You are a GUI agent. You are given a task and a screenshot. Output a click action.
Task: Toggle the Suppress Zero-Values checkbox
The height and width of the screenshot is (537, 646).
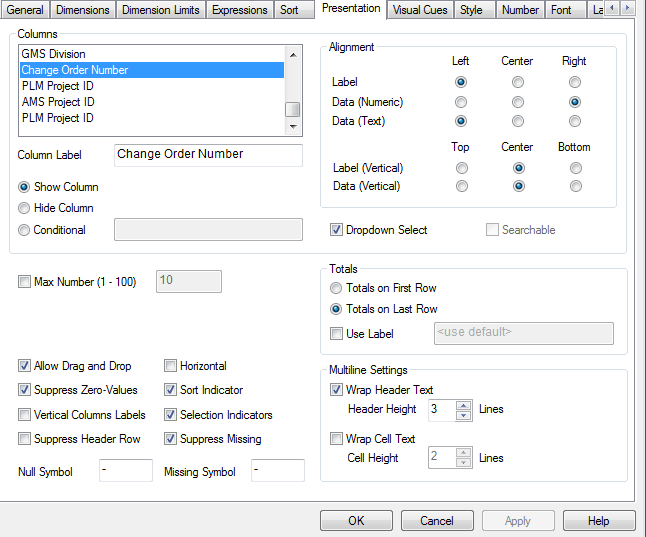25,390
